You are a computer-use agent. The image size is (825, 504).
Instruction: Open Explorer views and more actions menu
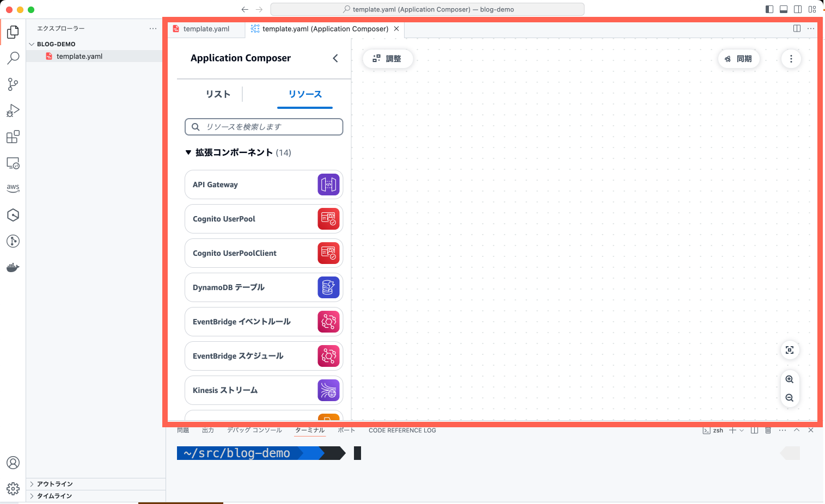[x=153, y=28]
